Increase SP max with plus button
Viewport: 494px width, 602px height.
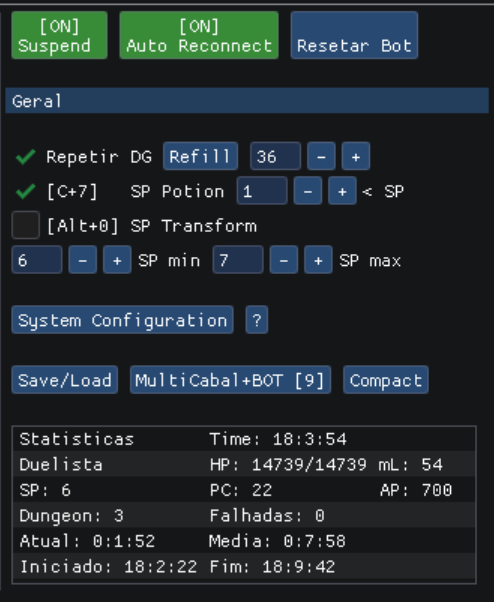coord(318,260)
